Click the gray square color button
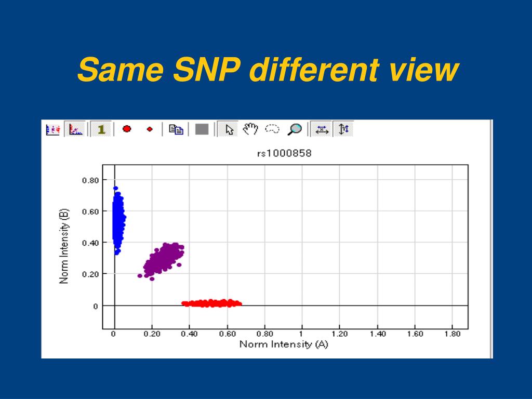Screen dimensions: 532x399 click(202, 129)
